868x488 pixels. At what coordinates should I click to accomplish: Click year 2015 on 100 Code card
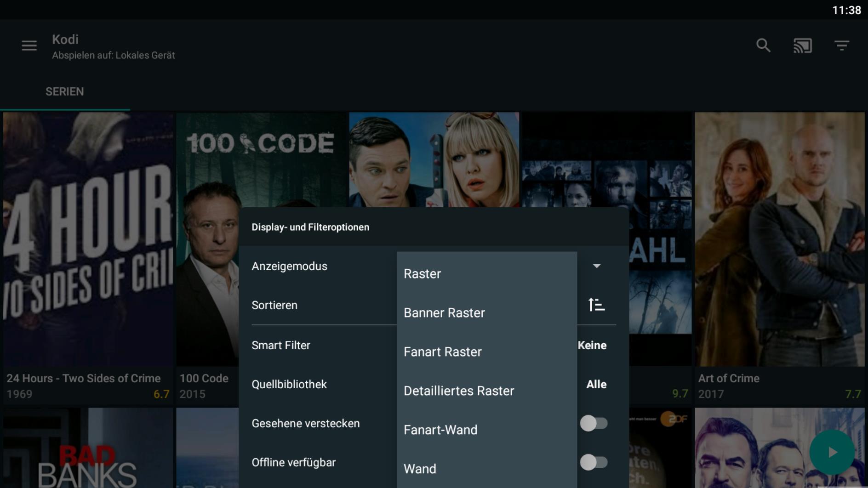pyautogui.click(x=192, y=394)
